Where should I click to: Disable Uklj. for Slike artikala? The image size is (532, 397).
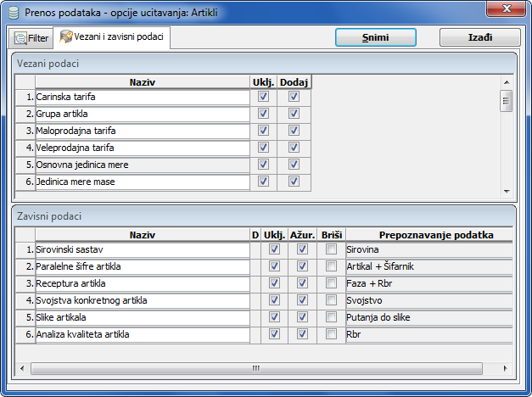point(274,317)
